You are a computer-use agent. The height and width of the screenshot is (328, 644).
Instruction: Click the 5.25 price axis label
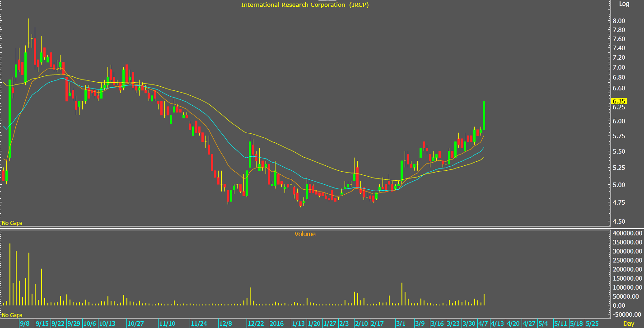point(619,168)
